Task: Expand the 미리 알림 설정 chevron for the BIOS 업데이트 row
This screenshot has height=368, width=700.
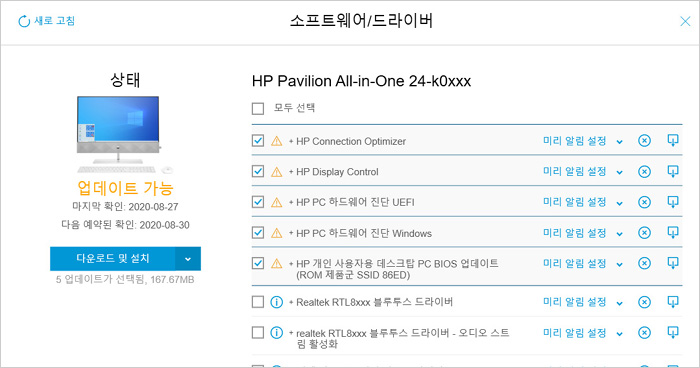Action: [x=620, y=264]
